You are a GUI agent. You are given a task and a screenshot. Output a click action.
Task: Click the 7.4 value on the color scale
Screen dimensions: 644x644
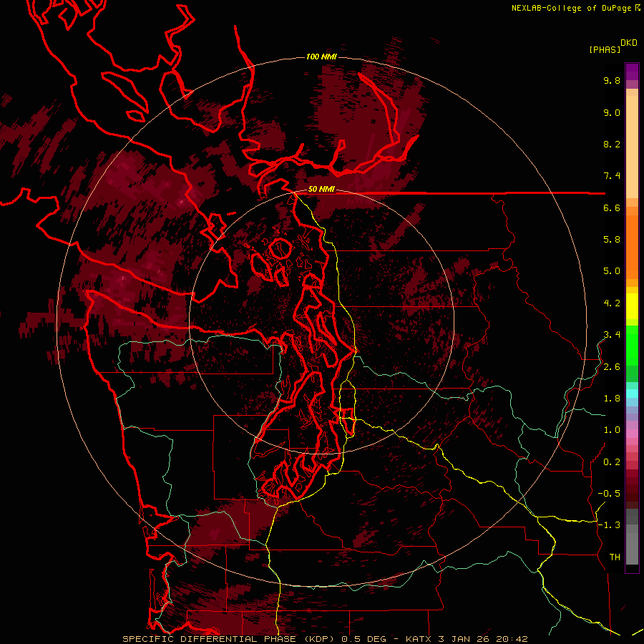(x=612, y=176)
